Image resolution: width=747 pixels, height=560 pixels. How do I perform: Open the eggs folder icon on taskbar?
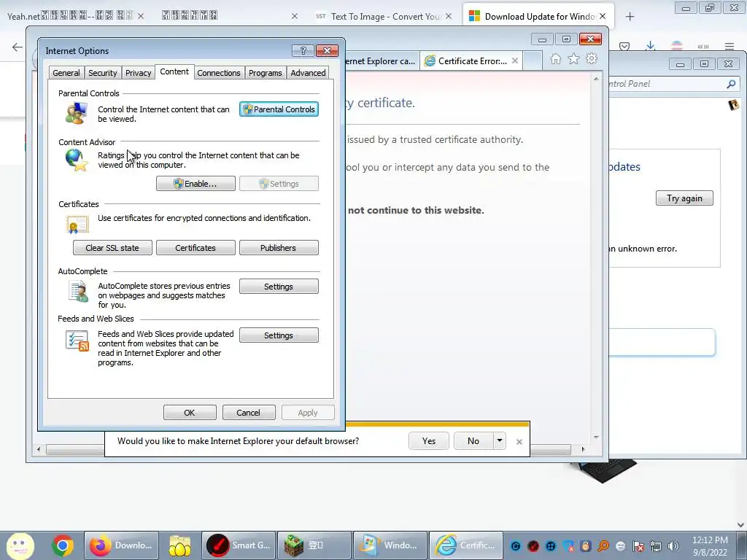coord(180,545)
